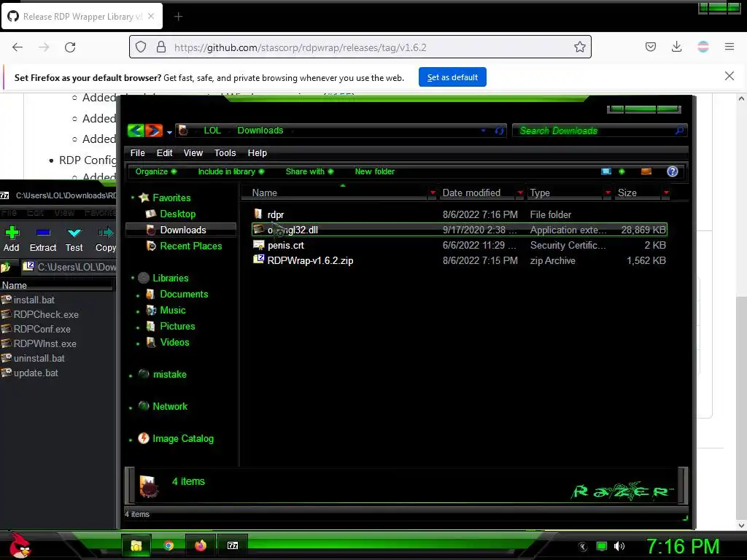Select Network in the sidebar
Viewport: 747px width, 560px height.
point(169,406)
